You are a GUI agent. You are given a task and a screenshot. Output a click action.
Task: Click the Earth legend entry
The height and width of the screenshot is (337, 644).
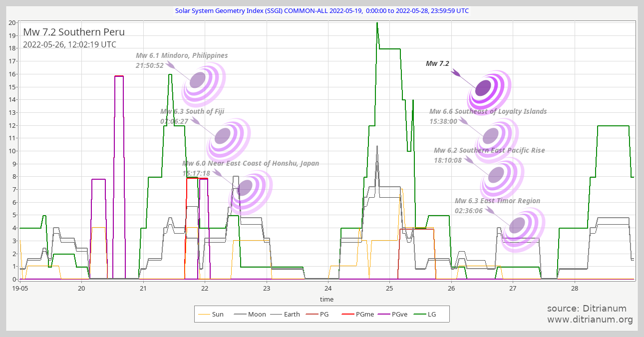pyautogui.click(x=285, y=314)
